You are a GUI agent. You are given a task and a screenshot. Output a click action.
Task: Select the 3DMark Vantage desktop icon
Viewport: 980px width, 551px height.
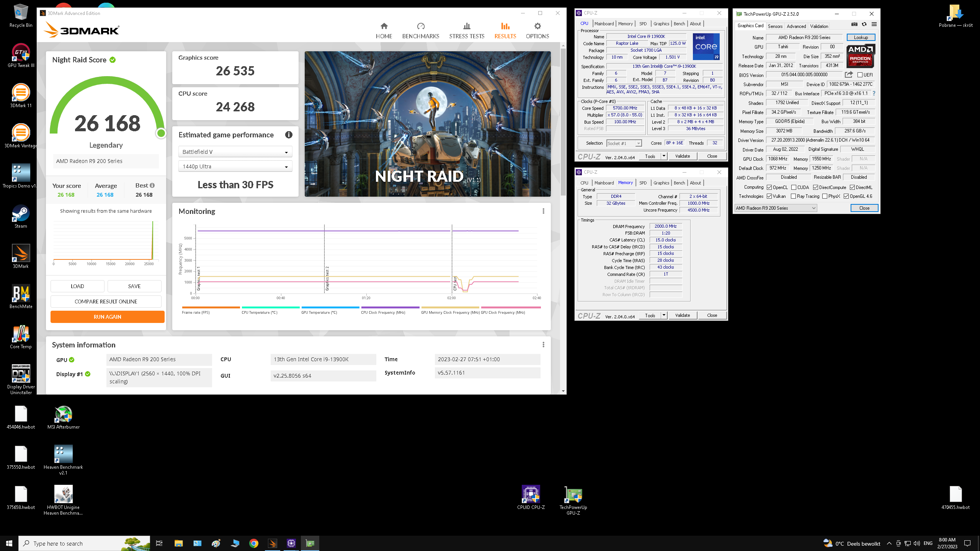21,136
